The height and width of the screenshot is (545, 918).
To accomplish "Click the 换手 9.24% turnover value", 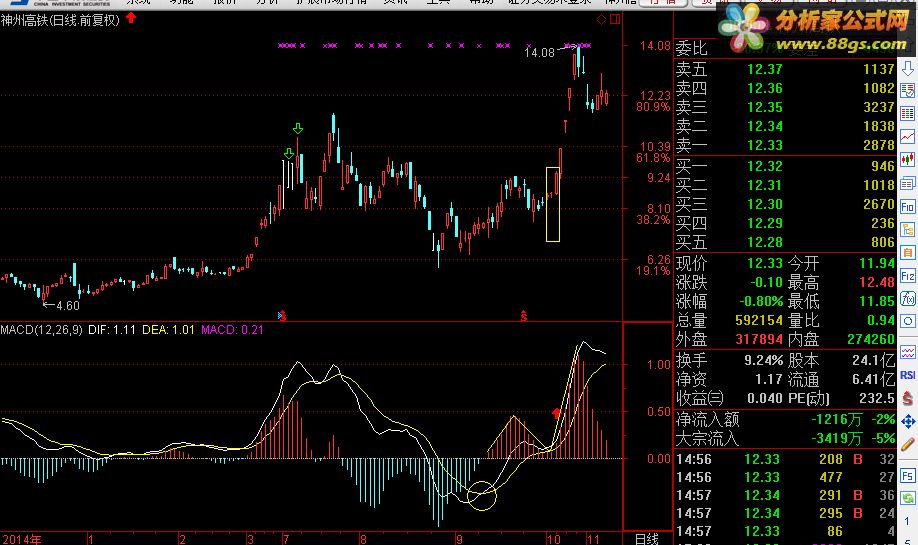I will pyautogui.click(x=763, y=361).
